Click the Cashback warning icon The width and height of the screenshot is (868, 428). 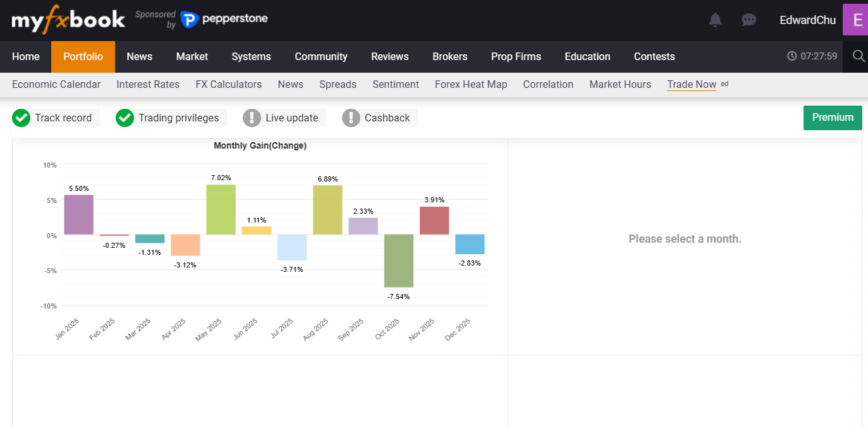[x=351, y=118]
